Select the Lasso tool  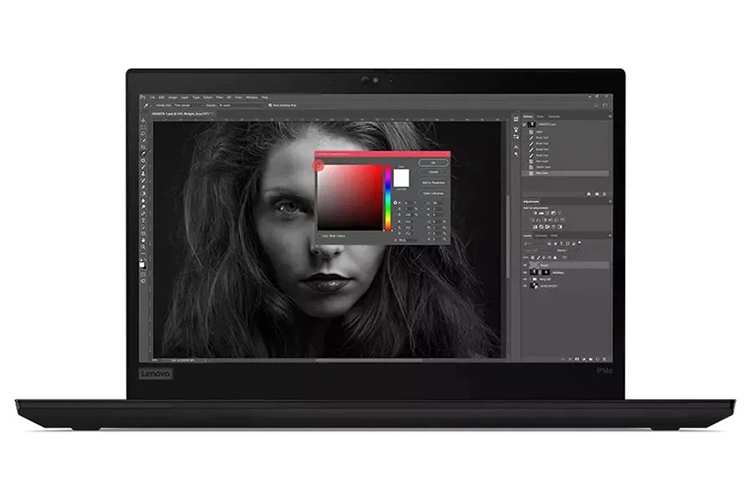143,133
